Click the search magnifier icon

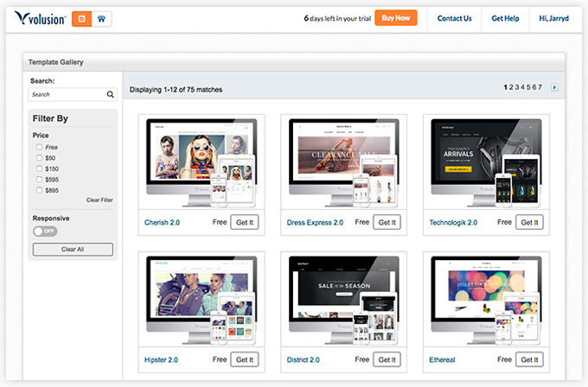point(111,95)
